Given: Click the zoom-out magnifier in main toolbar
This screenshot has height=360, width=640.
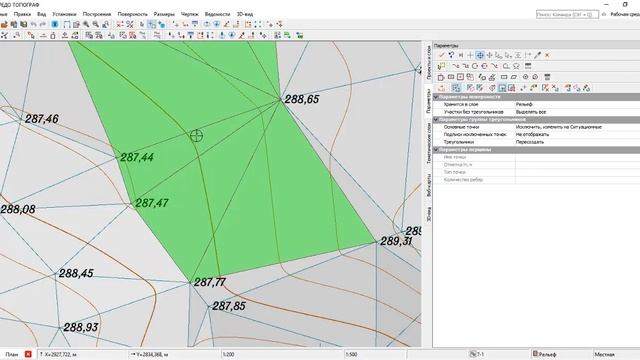Looking at the screenshot, I should 96,24.
